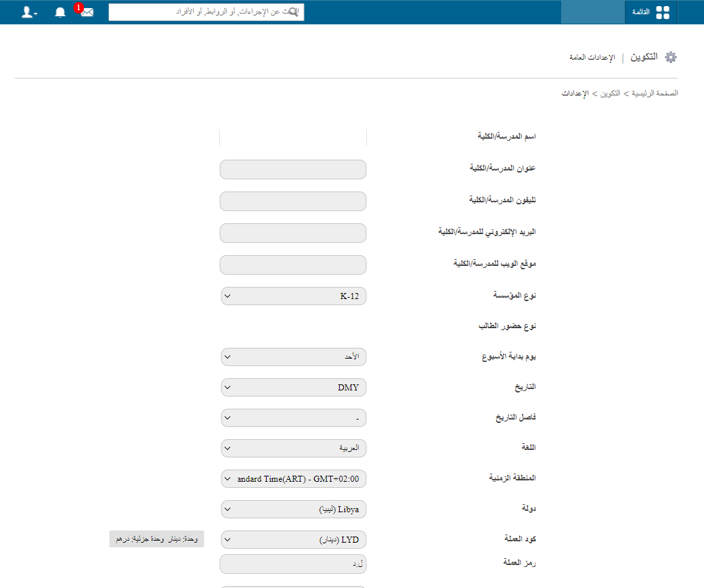
Task: Click the currency unit hint وحدة: دينار
Action: pos(156,539)
